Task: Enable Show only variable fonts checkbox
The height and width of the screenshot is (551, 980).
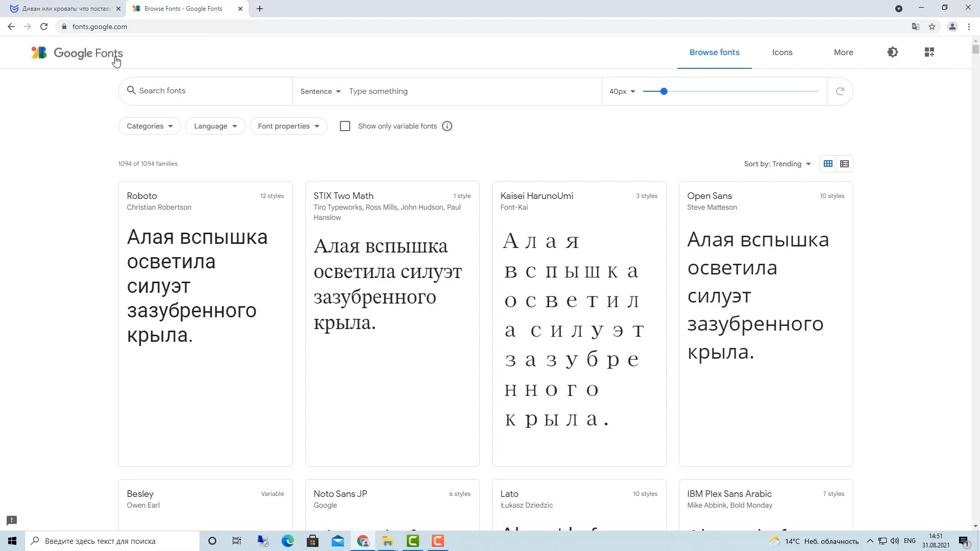Action: click(345, 126)
